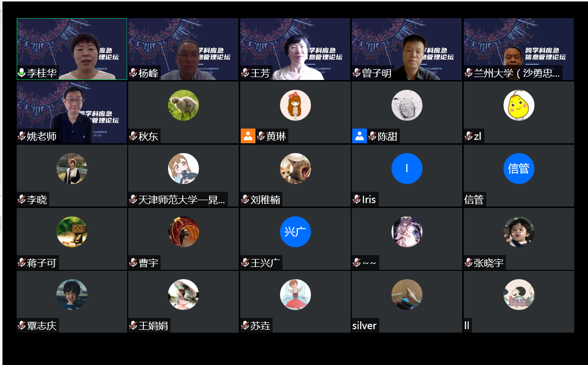Click the duckling avatar of 秋东

click(183, 105)
